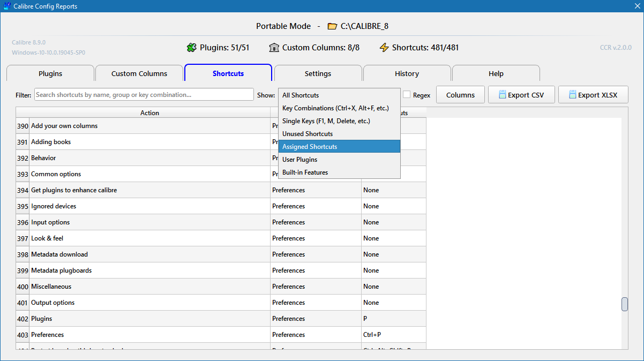644x361 pixels.
Task: Click the row number 394 header
Action: pos(23,190)
